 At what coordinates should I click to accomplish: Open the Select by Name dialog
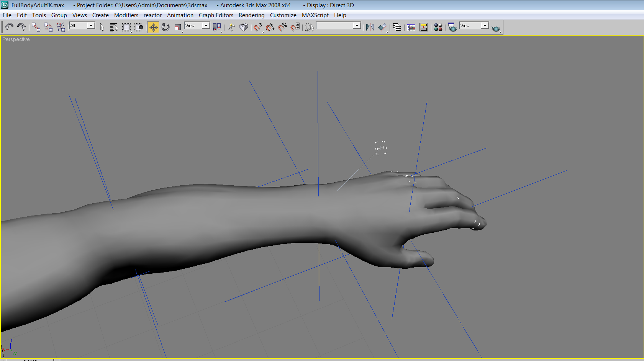[x=114, y=27]
